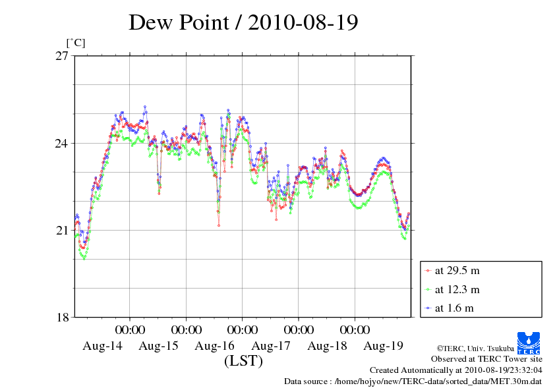Click the Aug-18 date label

[327, 346]
